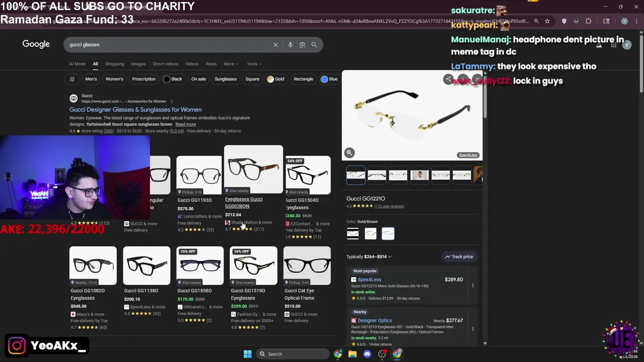Open the Windows Start menu

click(248, 354)
